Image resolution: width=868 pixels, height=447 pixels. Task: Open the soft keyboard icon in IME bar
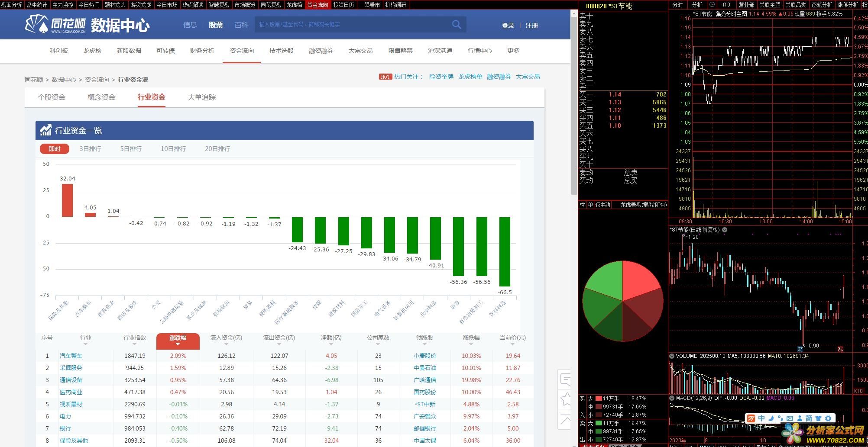click(790, 418)
